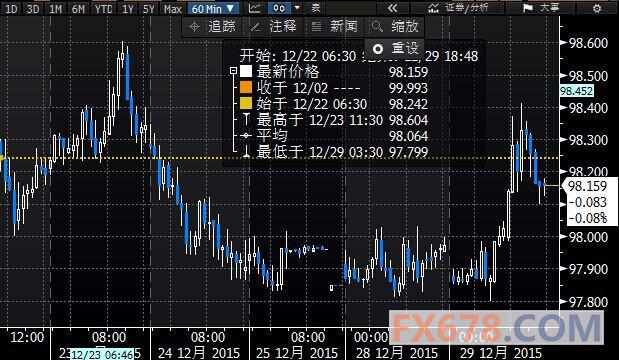The height and width of the screenshot is (360, 619).
Task: Select the 重设 reset option
Action: 395,48
